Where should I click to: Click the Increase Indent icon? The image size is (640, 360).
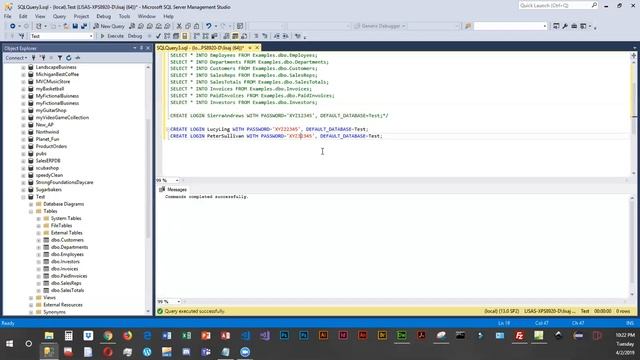click(x=285, y=36)
